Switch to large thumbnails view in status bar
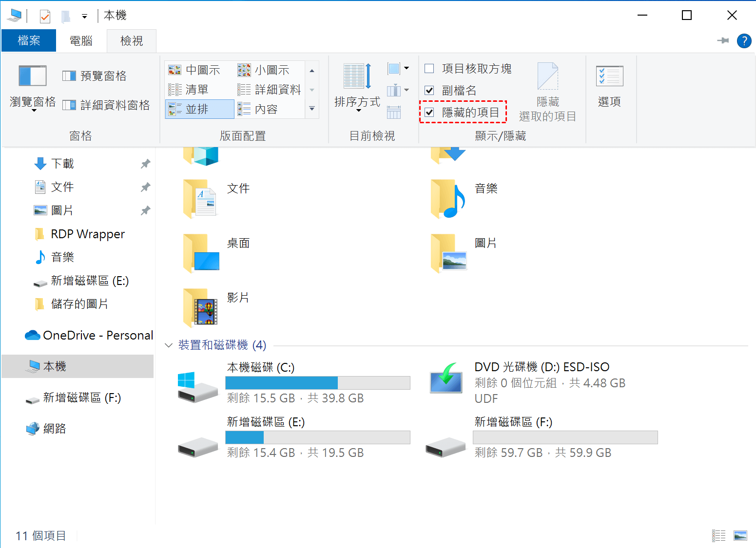 [x=740, y=536]
